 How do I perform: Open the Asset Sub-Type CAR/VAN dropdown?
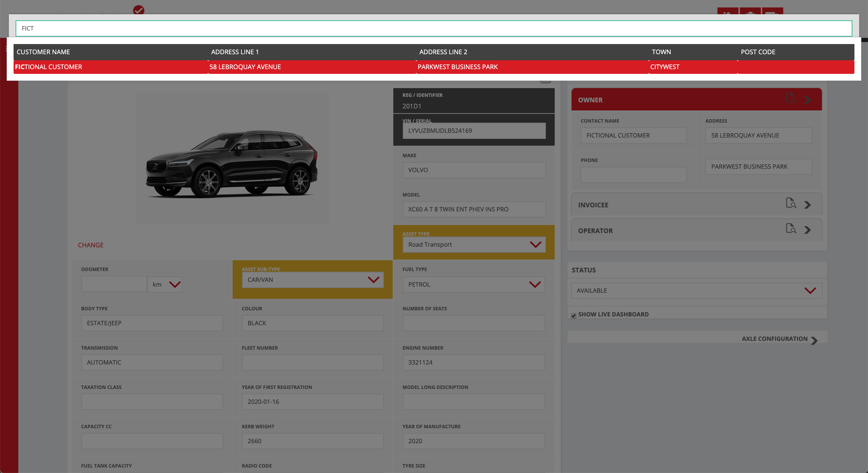tap(313, 280)
